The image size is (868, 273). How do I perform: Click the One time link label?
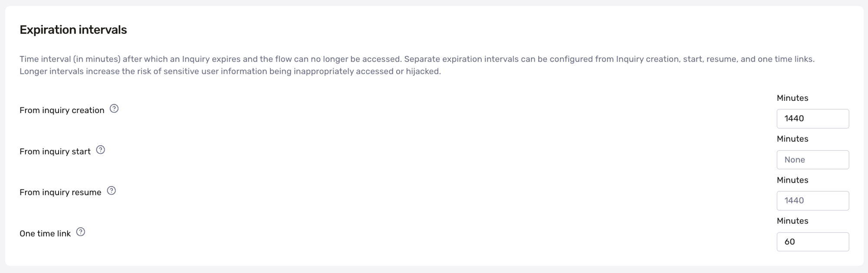pos(45,233)
